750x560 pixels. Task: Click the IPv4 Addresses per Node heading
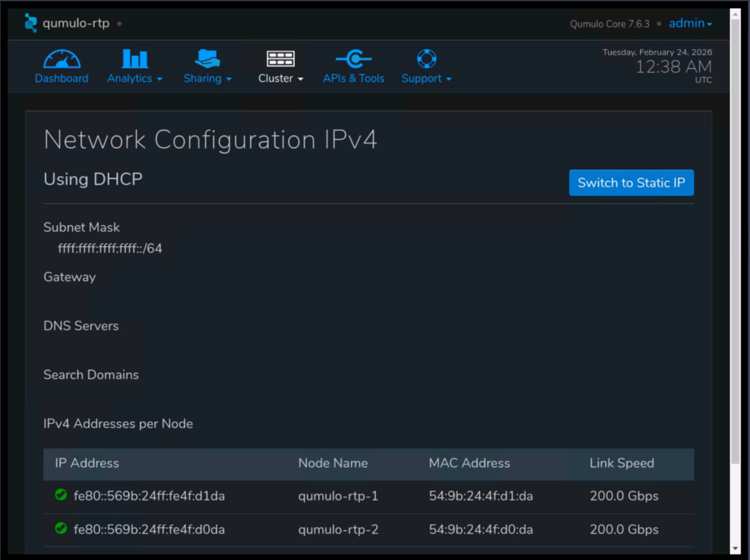[118, 424]
